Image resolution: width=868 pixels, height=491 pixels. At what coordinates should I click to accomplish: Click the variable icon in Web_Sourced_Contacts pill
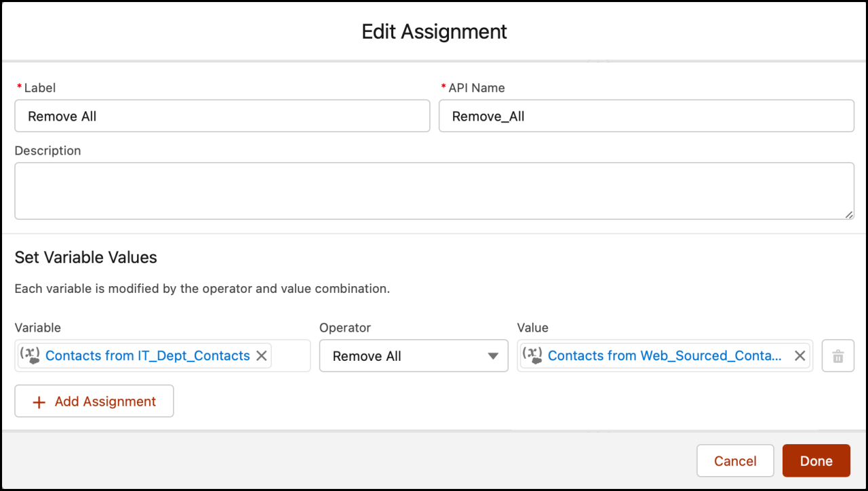[x=533, y=355]
